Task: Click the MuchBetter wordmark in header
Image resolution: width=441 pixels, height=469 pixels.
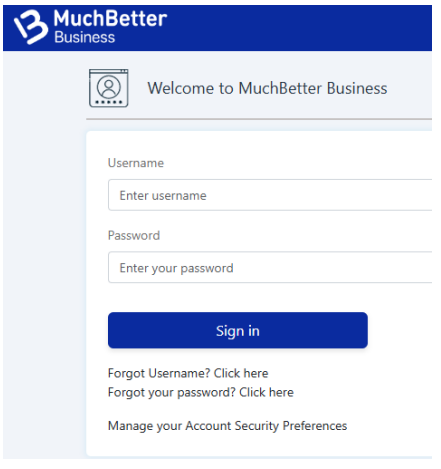Action: 110,18
